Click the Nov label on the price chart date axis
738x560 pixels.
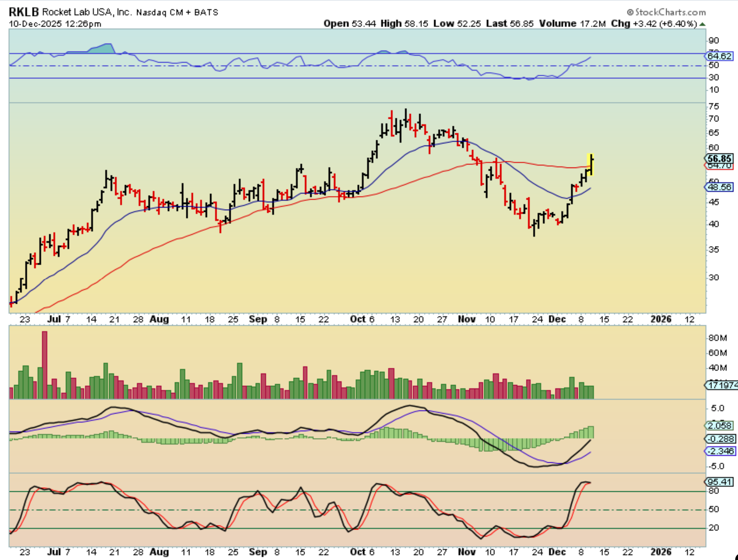pyautogui.click(x=467, y=319)
